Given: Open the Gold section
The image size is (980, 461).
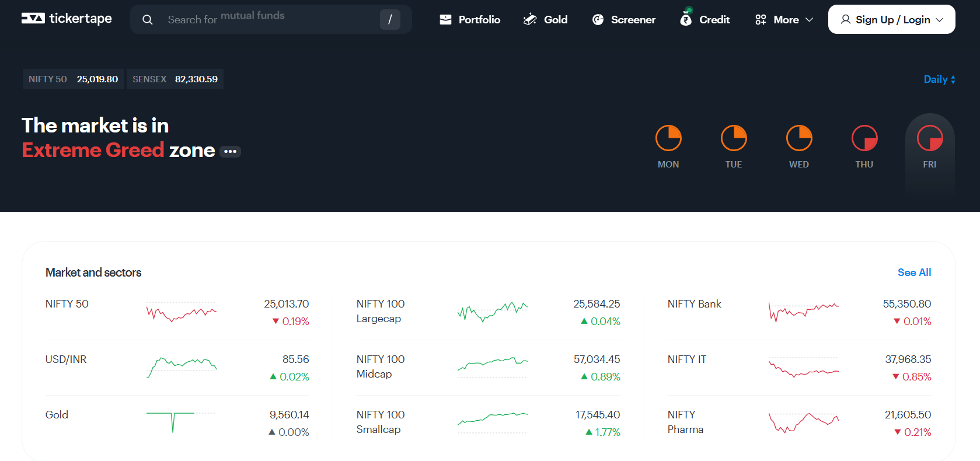Looking at the screenshot, I should pyautogui.click(x=545, y=20).
